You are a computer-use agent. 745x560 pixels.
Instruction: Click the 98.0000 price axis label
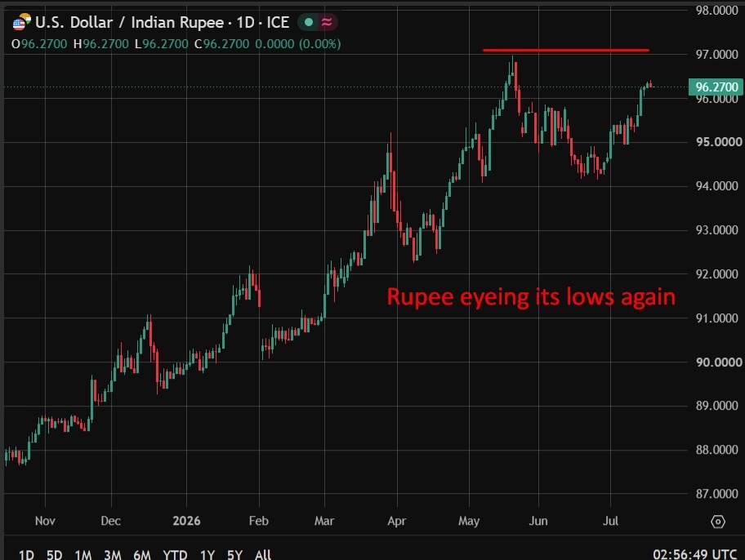pyautogui.click(x=716, y=11)
